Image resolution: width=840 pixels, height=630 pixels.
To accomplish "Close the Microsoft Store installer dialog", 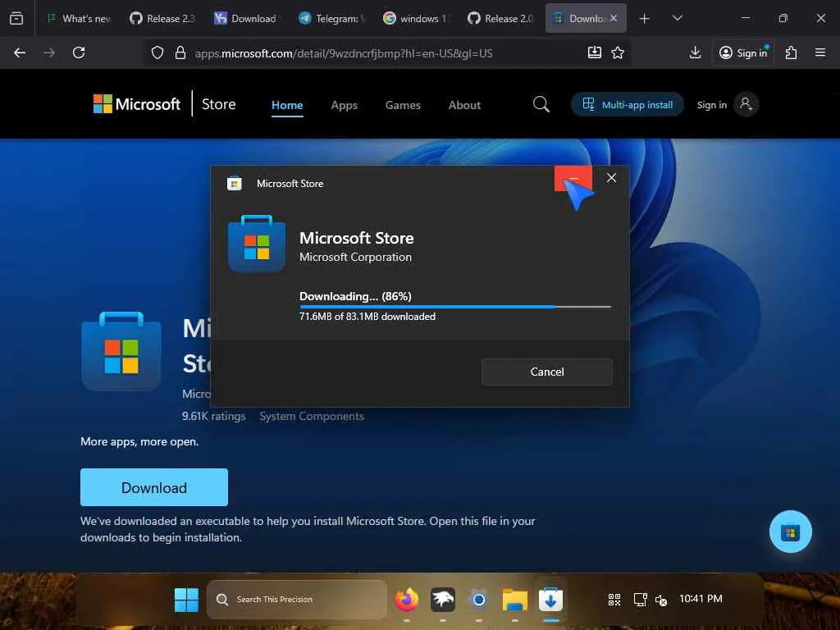I will click(611, 178).
